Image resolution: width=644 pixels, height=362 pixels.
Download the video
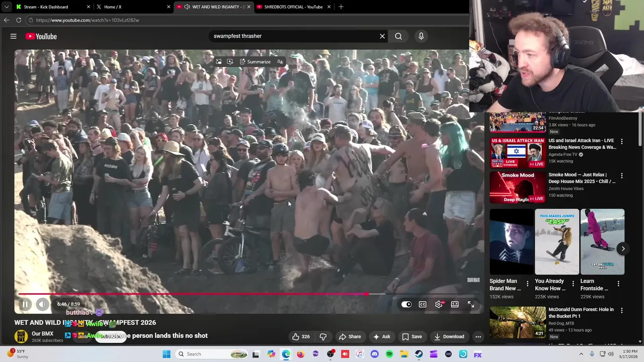click(x=449, y=336)
